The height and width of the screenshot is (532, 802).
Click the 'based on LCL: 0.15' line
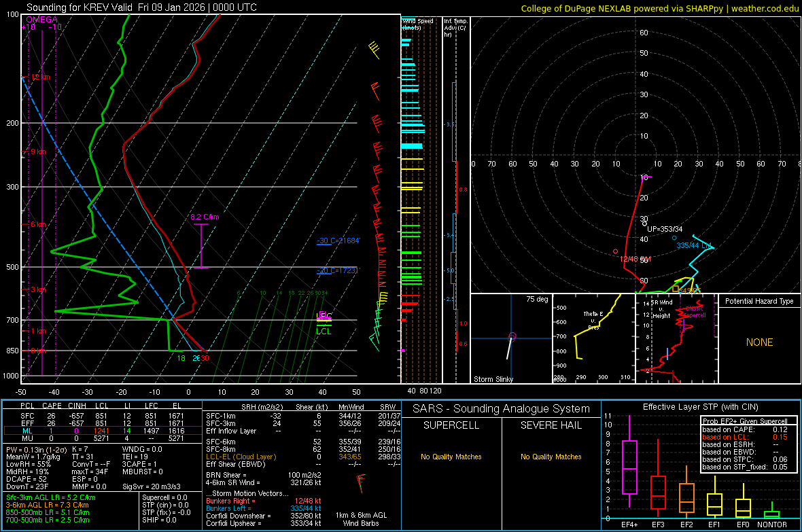pyautogui.click(x=745, y=437)
